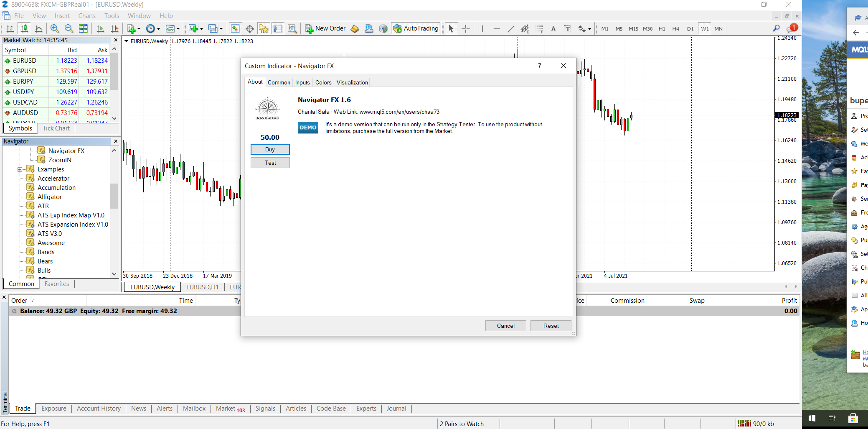Click the MetaEditor yellow book icon
The height and width of the screenshot is (429, 868).
[x=355, y=28]
